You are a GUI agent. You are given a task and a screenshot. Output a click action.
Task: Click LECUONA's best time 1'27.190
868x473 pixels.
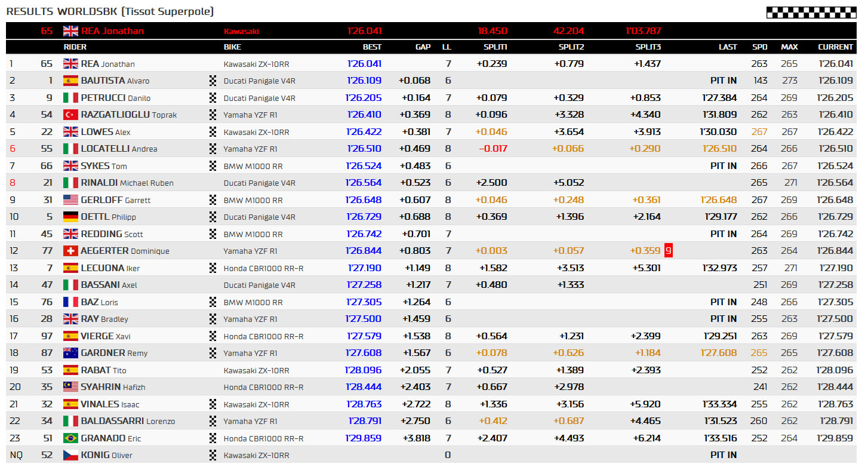[x=365, y=268]
